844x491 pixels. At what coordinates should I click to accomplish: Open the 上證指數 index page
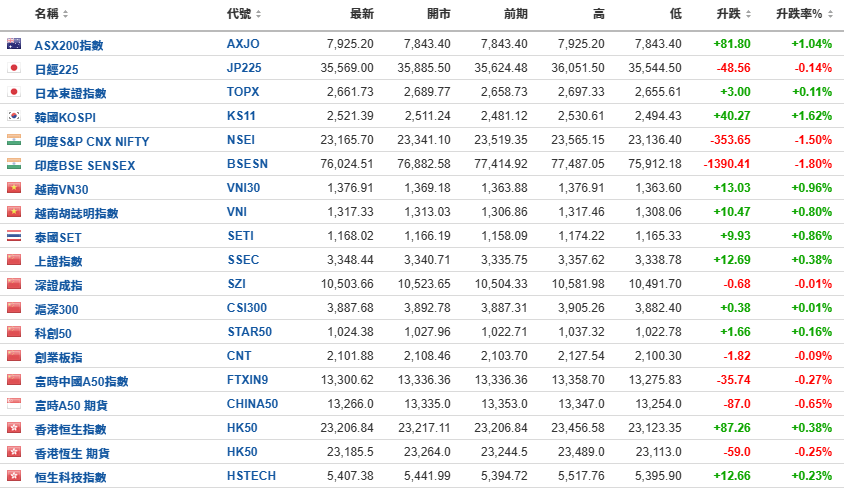point(59,261)
